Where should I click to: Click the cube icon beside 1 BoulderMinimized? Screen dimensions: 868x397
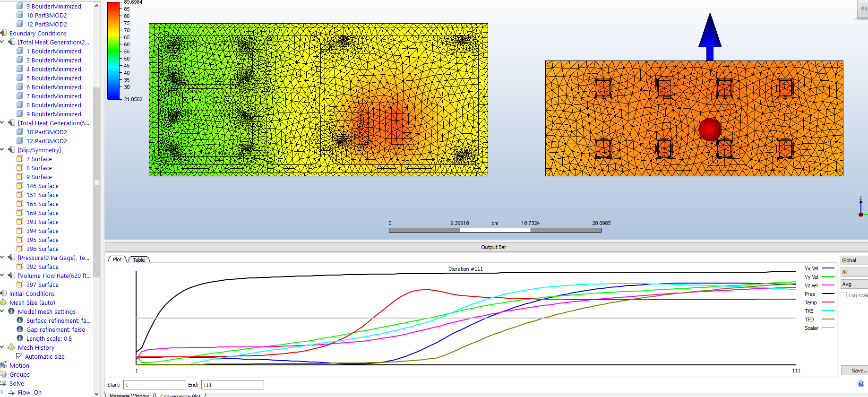point(20,51)
